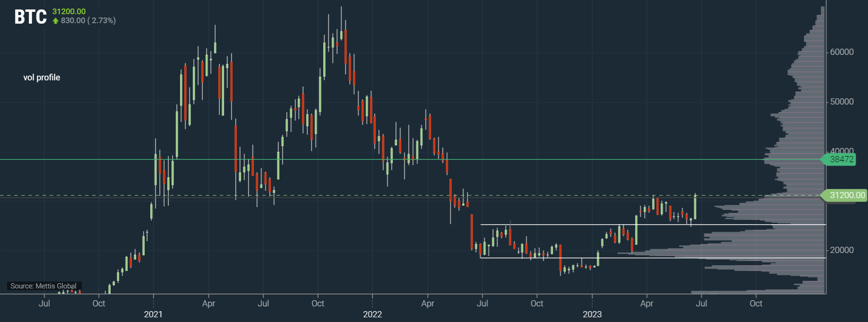The width and height of the screenshot is (868, 322).
Task: Click the 20000 price axis label
Action: (x=842, y=250)
